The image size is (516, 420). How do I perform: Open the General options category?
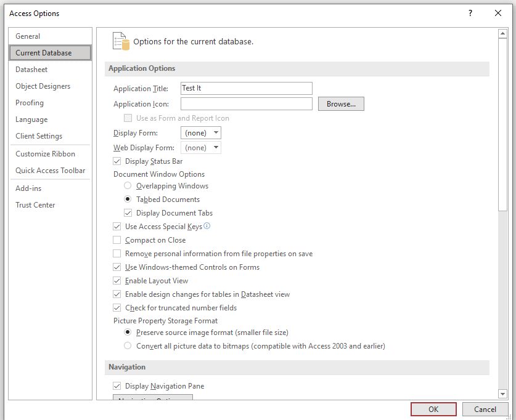[50, 36]
